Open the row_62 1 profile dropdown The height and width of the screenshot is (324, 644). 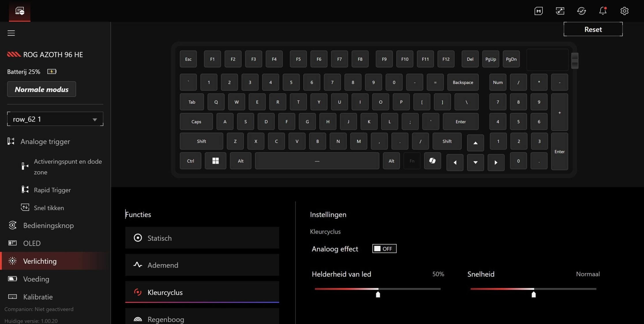(55, 119)
